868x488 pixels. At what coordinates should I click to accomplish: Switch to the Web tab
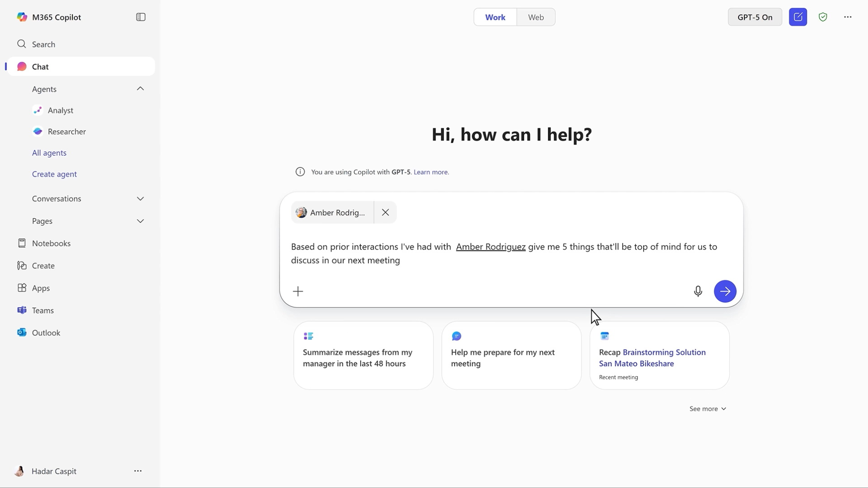pos(536,17)
